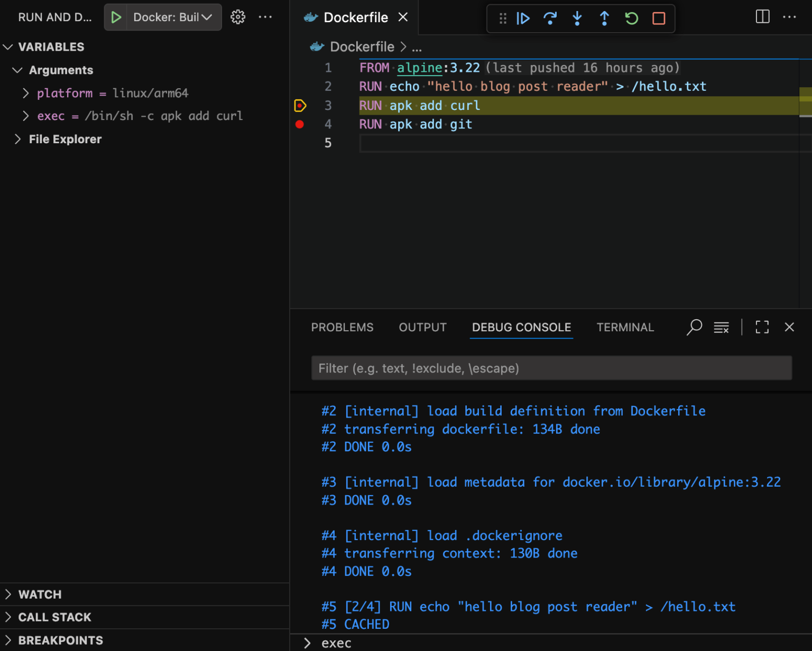This screenshot has height=651, width=812.
Task: Click the Continue debug icon
Action: (523, 18)
